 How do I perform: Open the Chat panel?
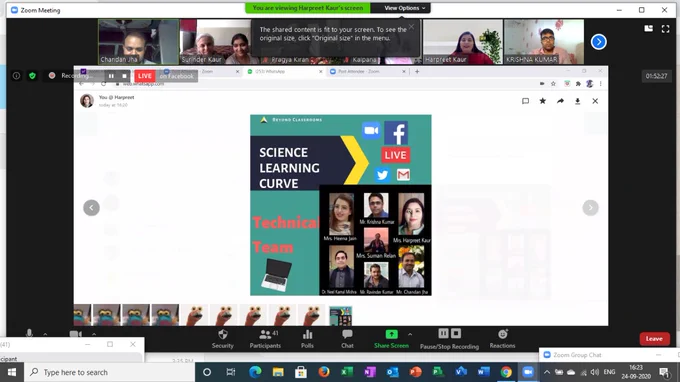[347, 339]
